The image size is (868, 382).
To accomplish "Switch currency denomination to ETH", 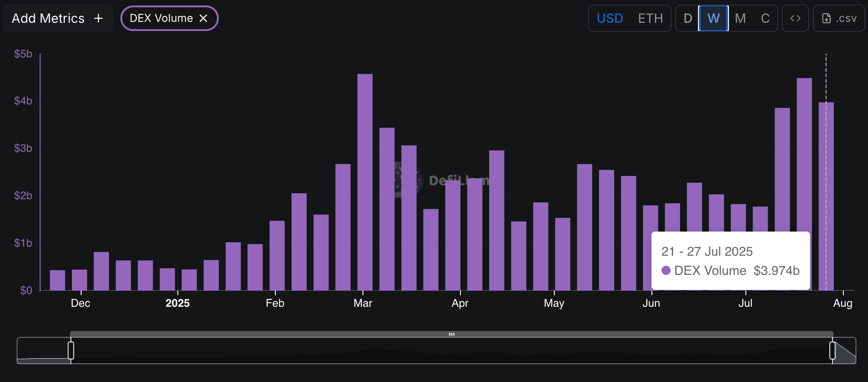I will [650, 18].
